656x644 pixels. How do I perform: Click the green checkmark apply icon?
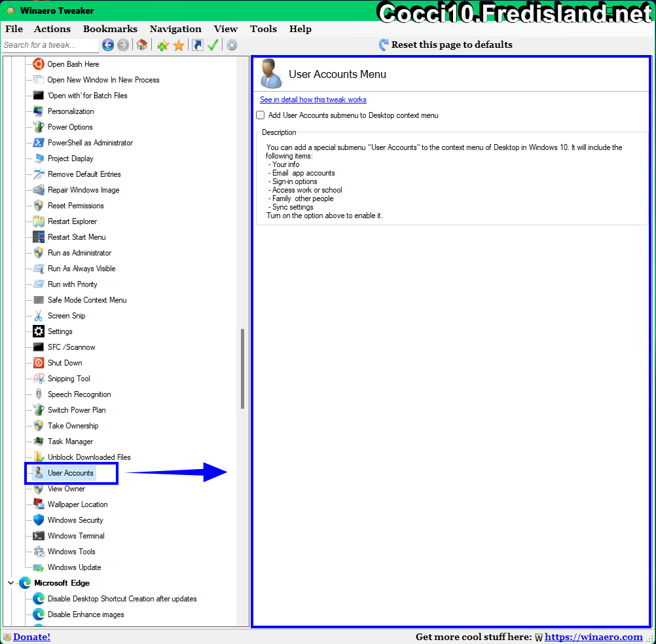213,45
